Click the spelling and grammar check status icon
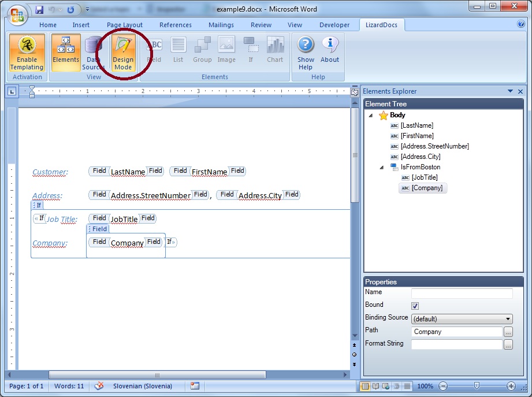 point(99,386)
